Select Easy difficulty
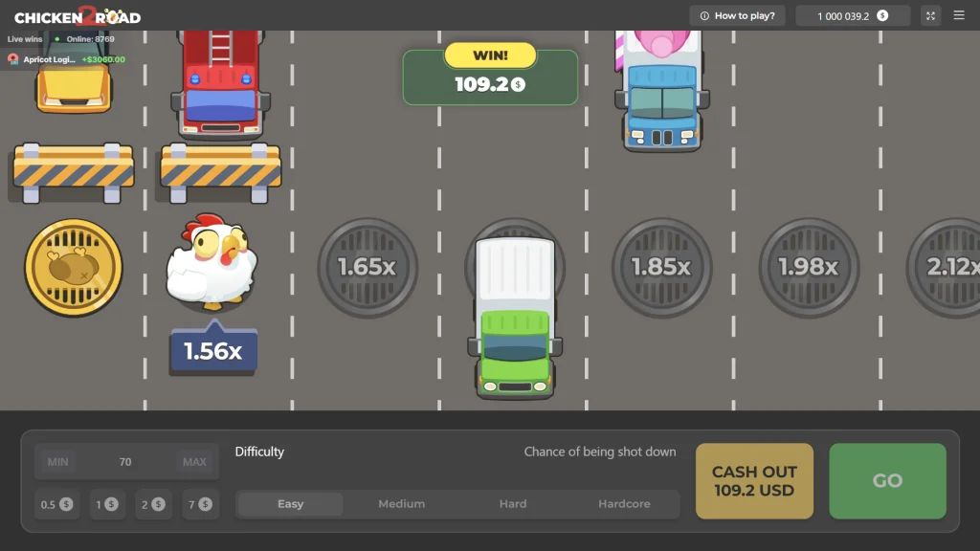980x551 pixels. pyautogui.click(x=291, y=504)
